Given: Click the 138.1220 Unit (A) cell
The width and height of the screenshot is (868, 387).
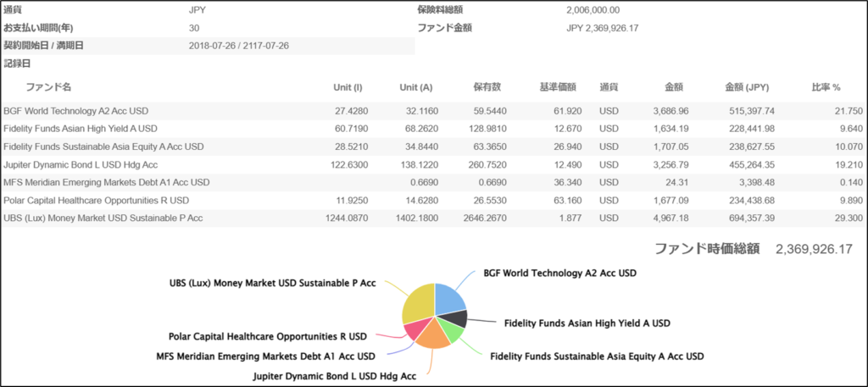Looking at the screenshot, I should [420, 164].
